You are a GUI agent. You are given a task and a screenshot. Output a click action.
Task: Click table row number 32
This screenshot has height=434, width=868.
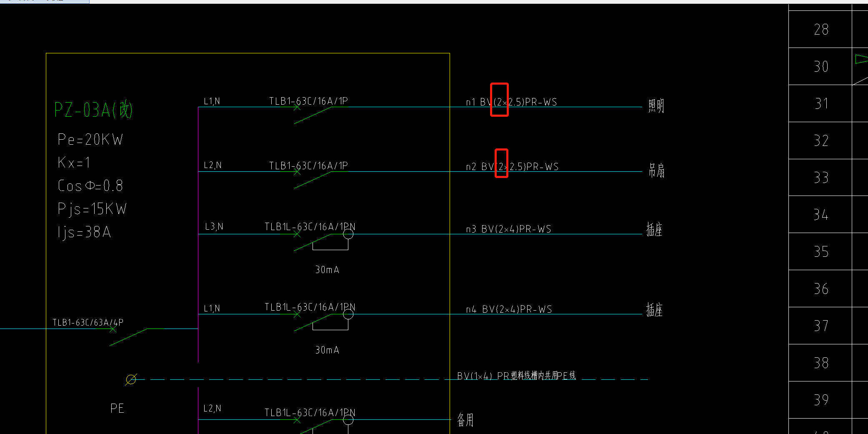click(821, 140)
